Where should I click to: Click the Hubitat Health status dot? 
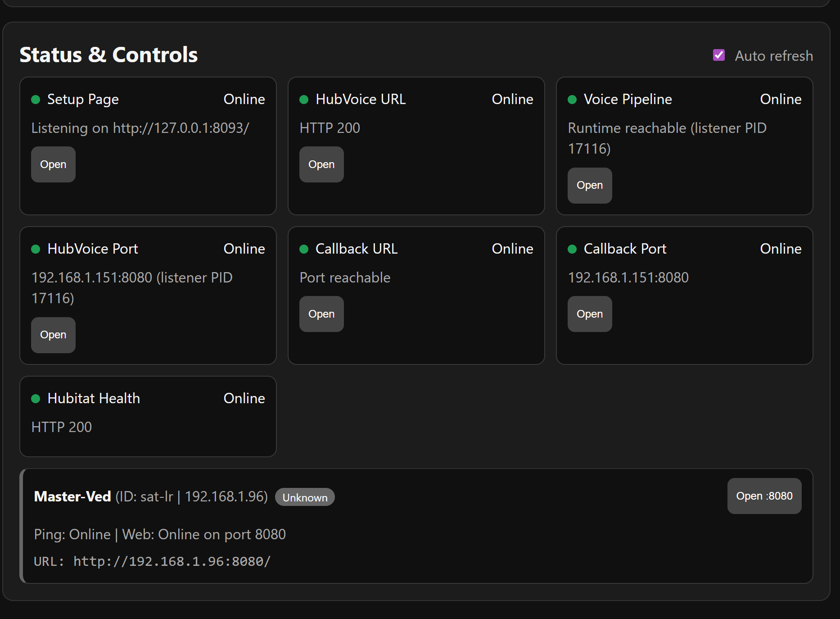[x=36, y=399]
